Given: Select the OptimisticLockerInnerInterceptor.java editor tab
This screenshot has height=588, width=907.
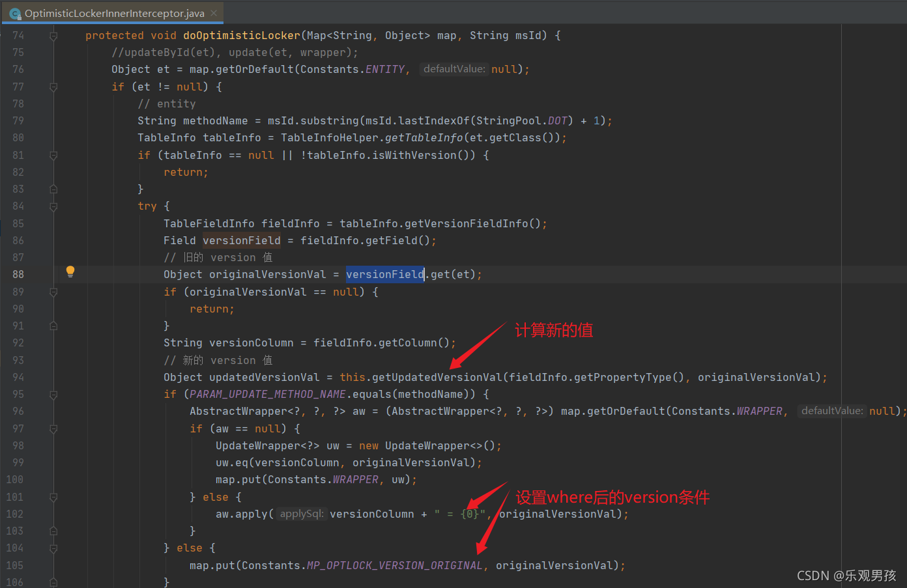Looking at the screenshot, I should pos(113,13).
